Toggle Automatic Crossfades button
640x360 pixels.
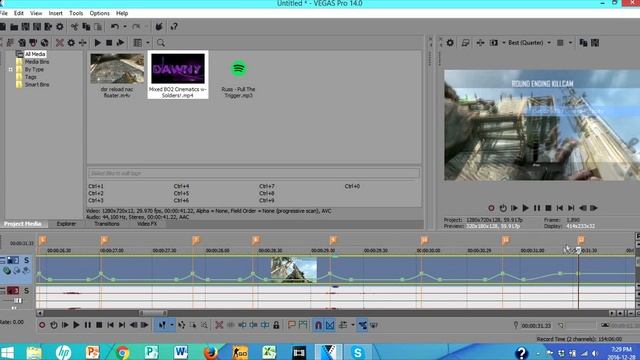(x=330, y=325)
